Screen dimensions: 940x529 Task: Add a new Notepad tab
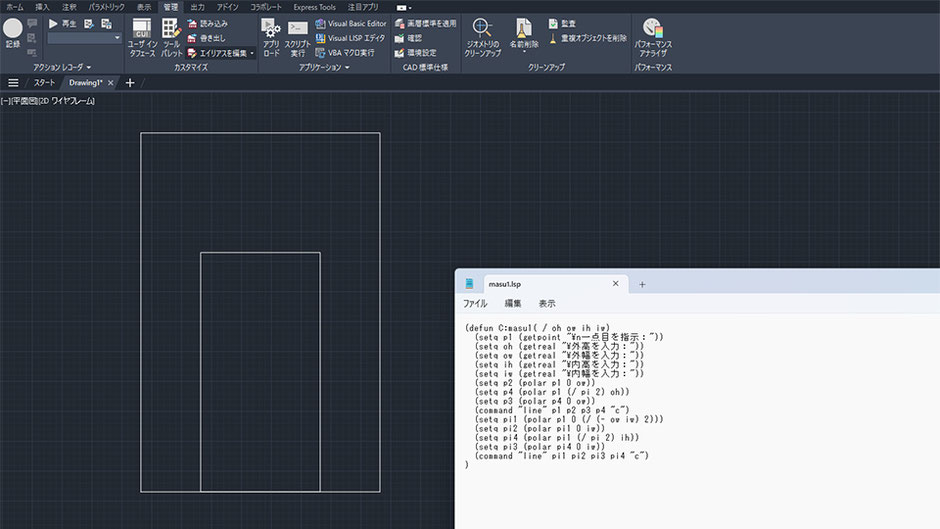[x=642, y=284]
